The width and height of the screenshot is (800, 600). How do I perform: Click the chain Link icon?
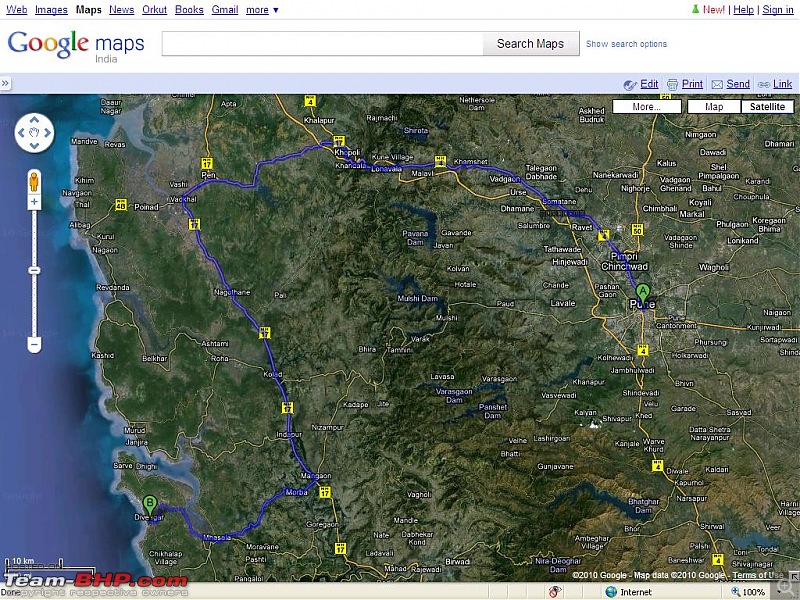pos(764,85)
